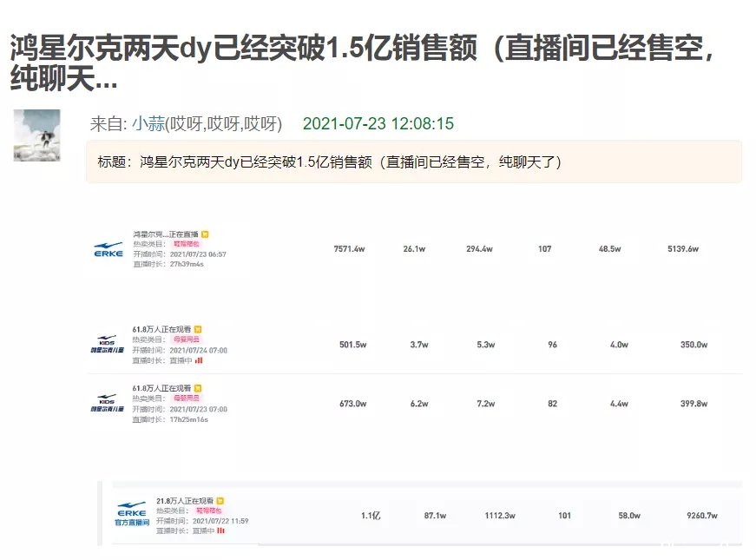Click value 350.0w
This screenshot has width=756, height=560.
694,345
